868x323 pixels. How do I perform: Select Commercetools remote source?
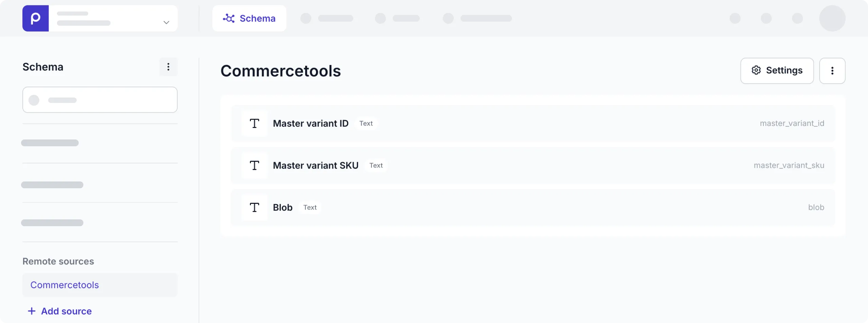(100, 285)
